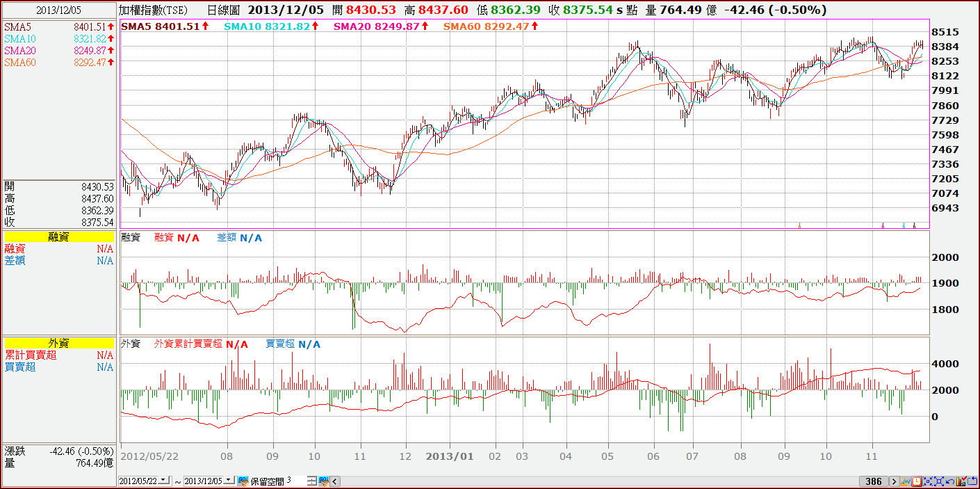Click the scroll right arrow button
Image resolution: width=980 pixels, height=489 pixels.
(x=895, y=481)
